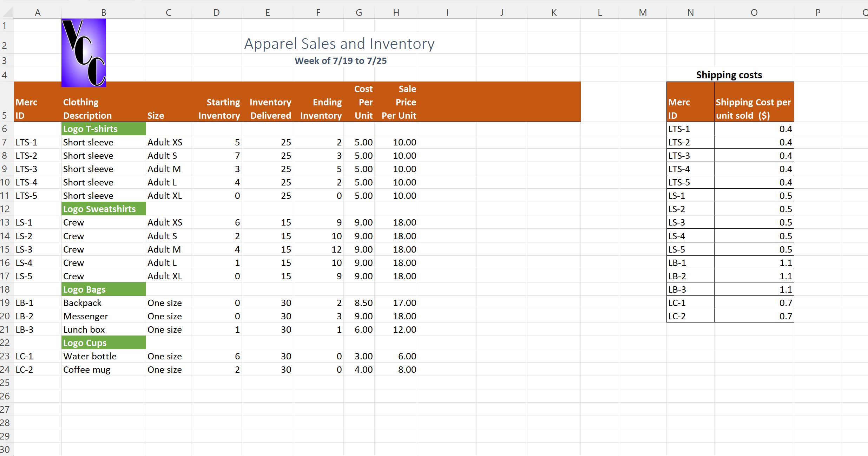
Task: Click the Apparel Sales and Inventory title
Action: point(339,44)
